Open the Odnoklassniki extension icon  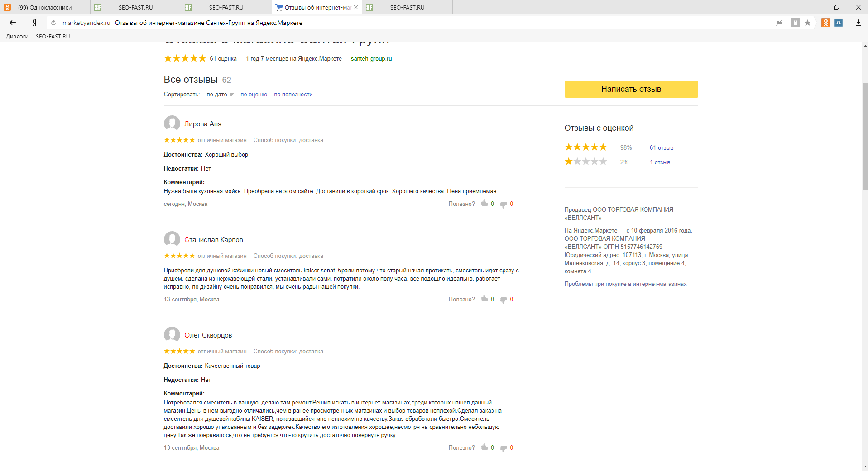[826, 23]
